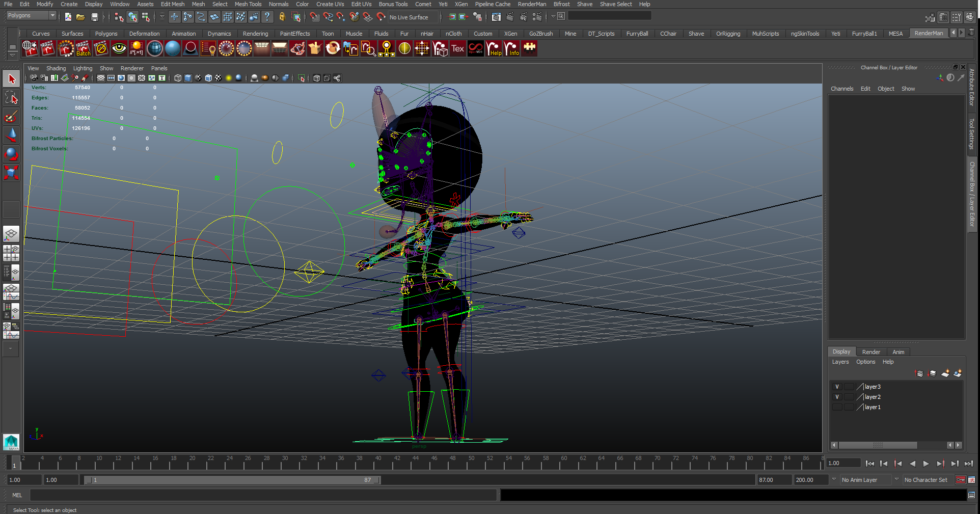Expand the No Anim Layer dropdown arrow

pyautogui.click(x=834, y=479)
